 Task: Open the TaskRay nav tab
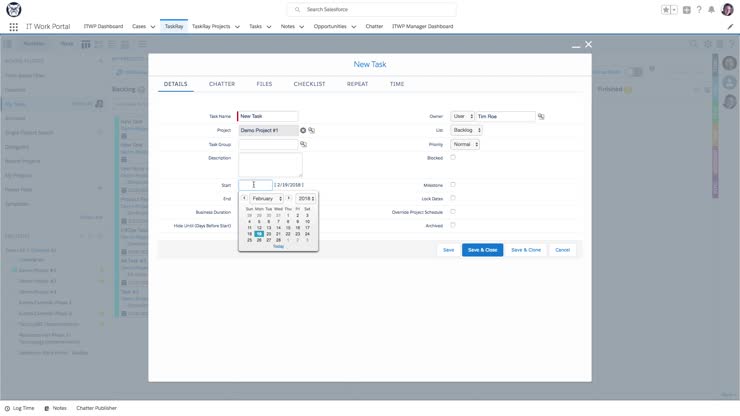click(174, 26)
